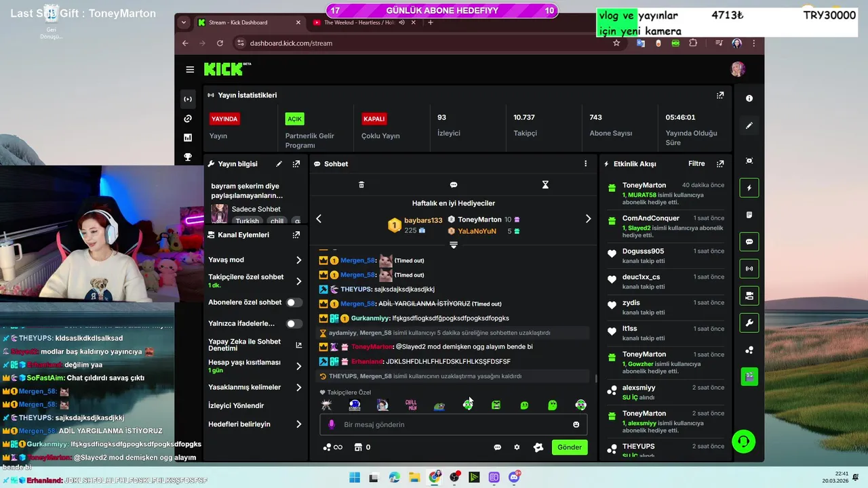This screenshot has width=868, height=488.
Task: Open a new Chrome tab
Action: click(x=431, y=22)
